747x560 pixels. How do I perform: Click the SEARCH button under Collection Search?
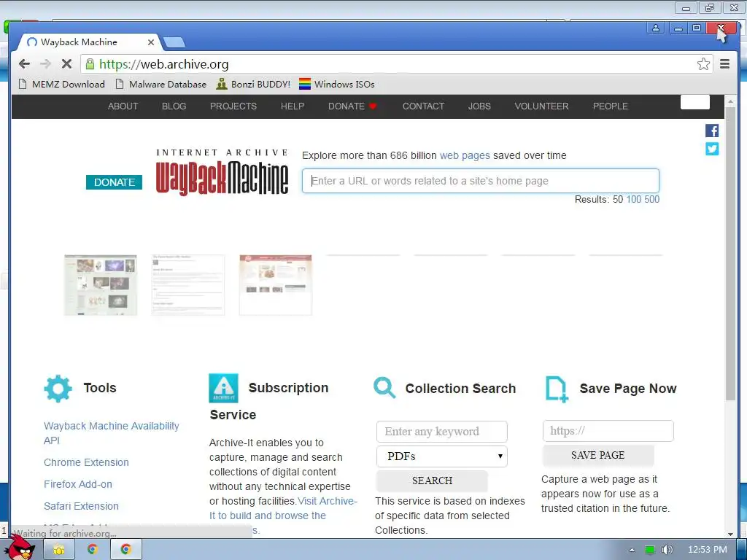pyautogui.click(x=432, y=481)
